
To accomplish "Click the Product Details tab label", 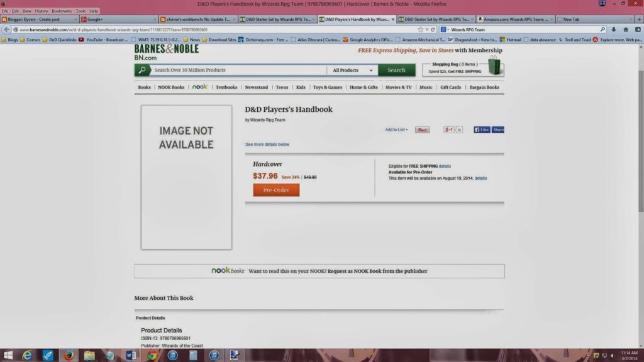I will tap(150, 318).
